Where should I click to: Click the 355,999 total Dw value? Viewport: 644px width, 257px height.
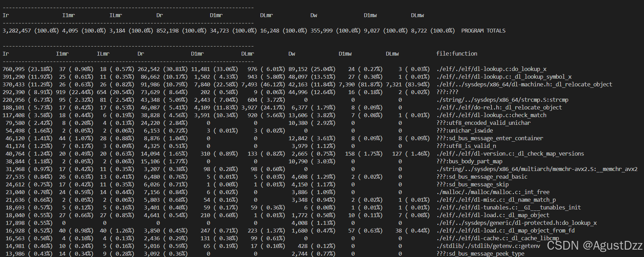click(x=322, y=31)
